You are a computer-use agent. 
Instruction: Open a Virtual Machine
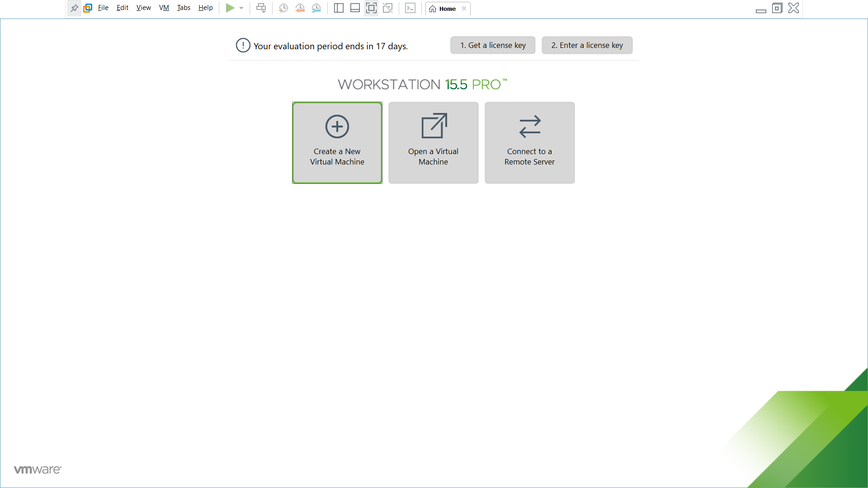click(x=433, y=142)
